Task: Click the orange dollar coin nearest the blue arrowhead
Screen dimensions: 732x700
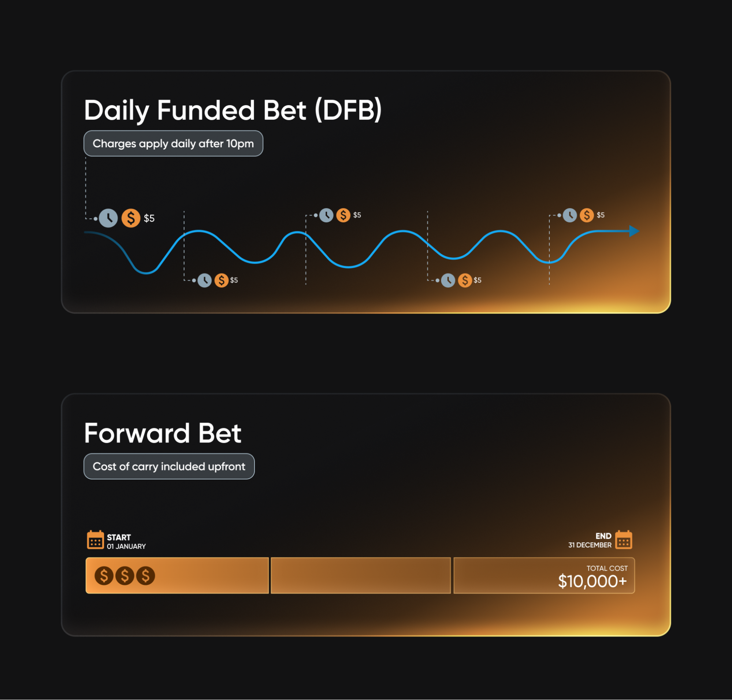Action: pos(587,215)
